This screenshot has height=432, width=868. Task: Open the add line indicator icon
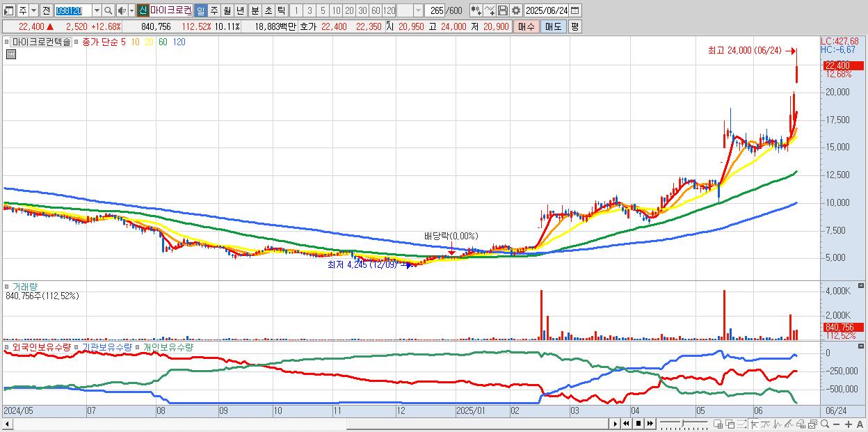490,10
